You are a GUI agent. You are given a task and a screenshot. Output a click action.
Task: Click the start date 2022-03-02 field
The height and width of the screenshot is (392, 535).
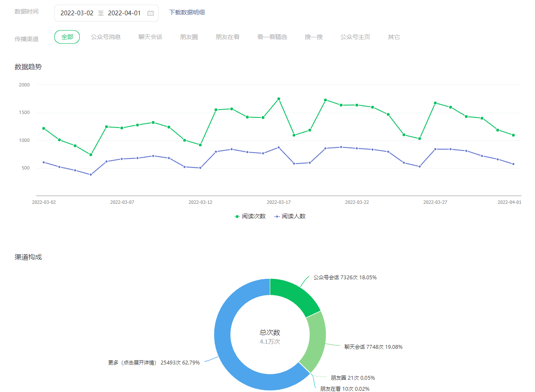(x=77, y=13)
